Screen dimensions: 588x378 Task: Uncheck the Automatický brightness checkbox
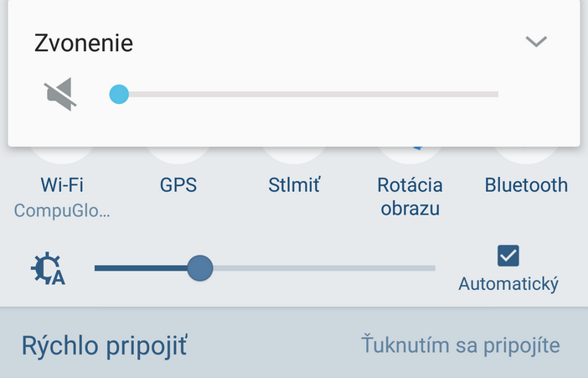pos(508,255)
